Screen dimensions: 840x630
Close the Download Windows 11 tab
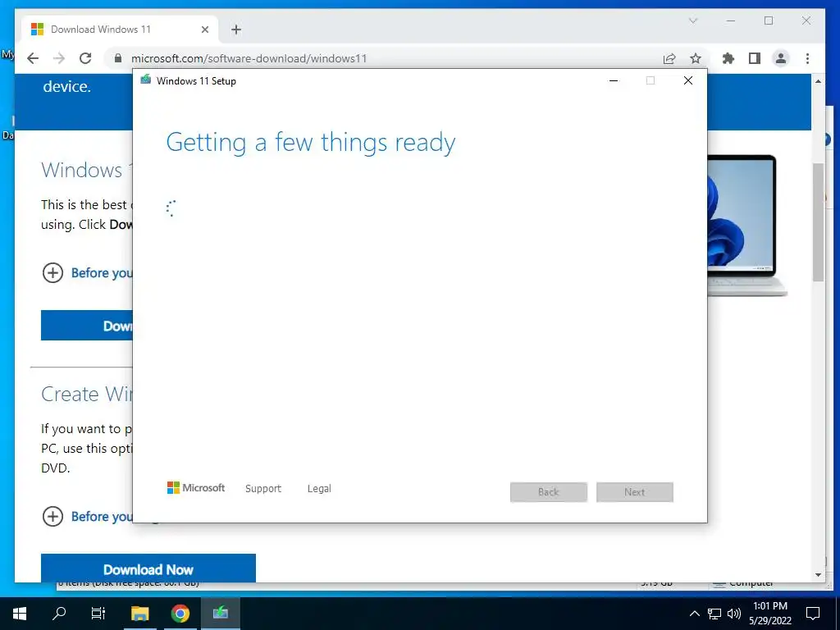coord(204,30)
